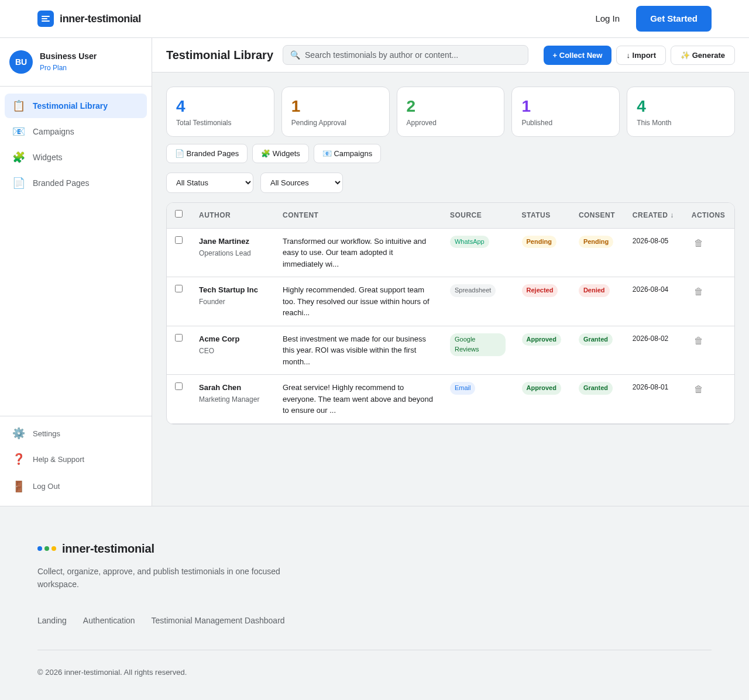Select the Acme Corp row checkbox
749x700 pixels.
(178, 338)
